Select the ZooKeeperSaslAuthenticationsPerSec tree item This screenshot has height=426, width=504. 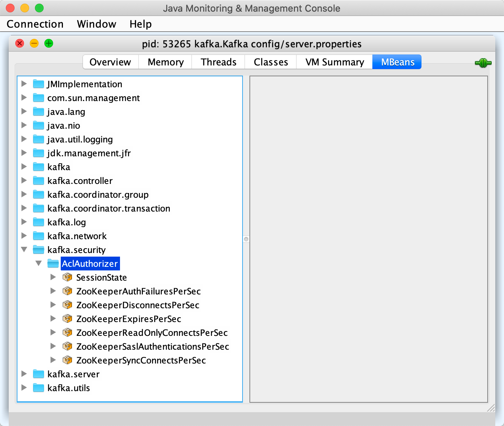click(x=152, y=346)
